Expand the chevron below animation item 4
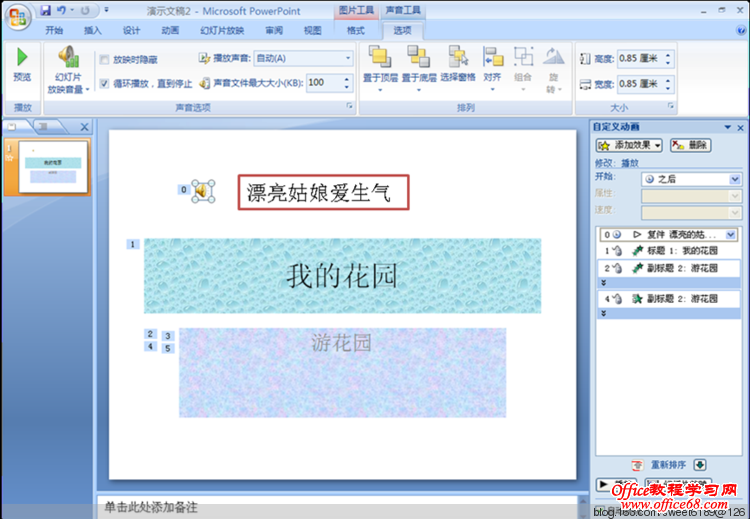The image size is (750, 519). pyautogui.click(x=604, y=313)
